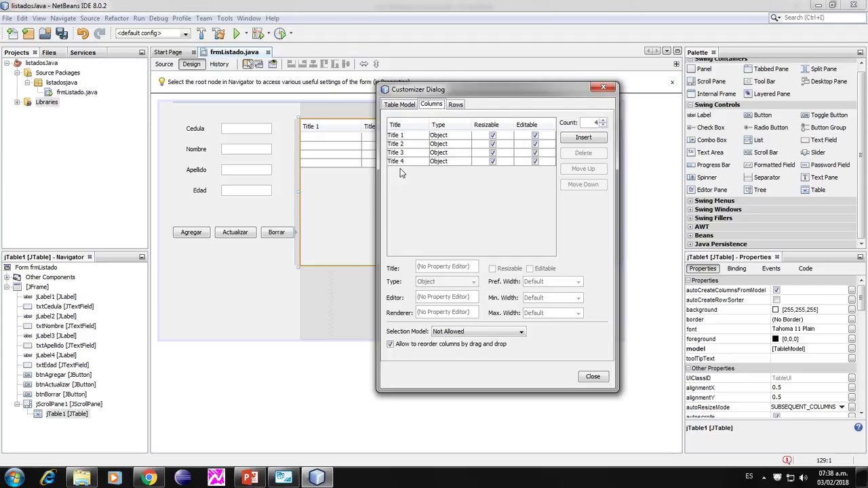Open the Events tab in Properties
The image size is (868, 488).
coord(771,268)
